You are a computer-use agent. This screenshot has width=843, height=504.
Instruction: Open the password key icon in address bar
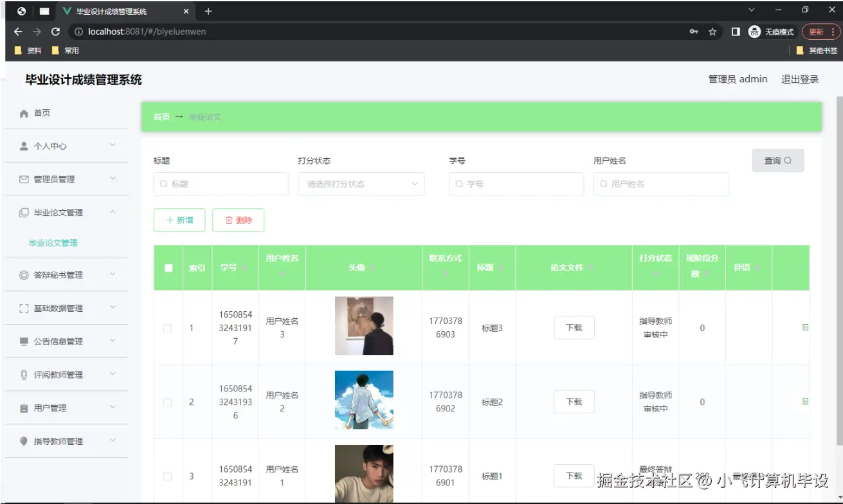pos(694,32)
